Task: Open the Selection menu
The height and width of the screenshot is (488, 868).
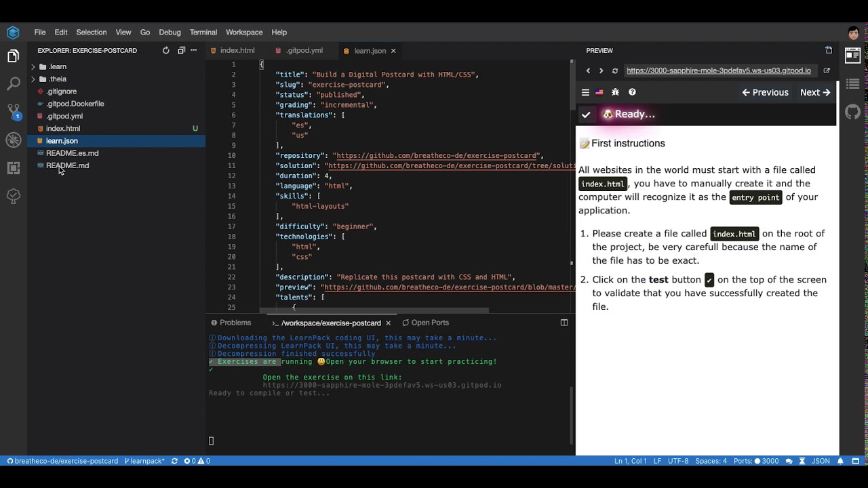Action: (92, 32)
